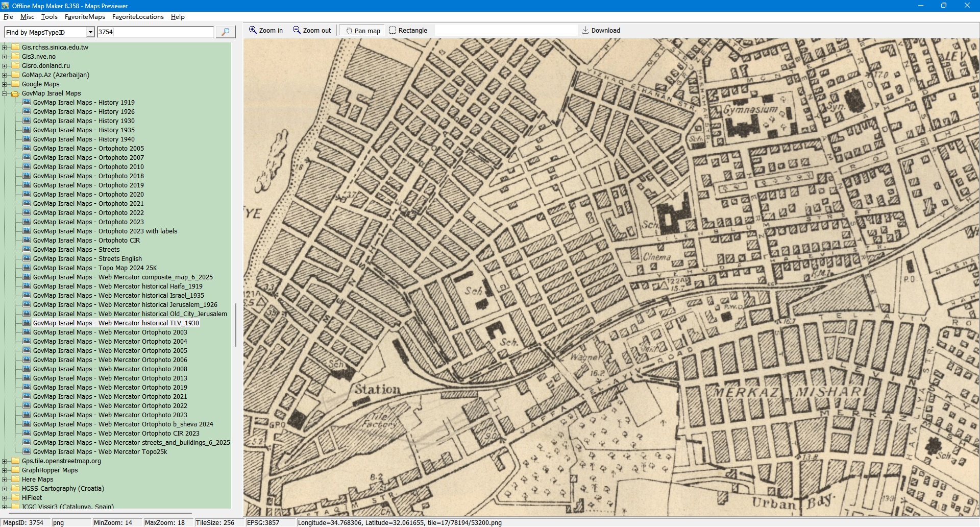The height and width of the screenshot is (527, 980).
Task: Collapse the GovMap Israel Maps tree node
Action: pyautogui.click(x=5, y=93)
